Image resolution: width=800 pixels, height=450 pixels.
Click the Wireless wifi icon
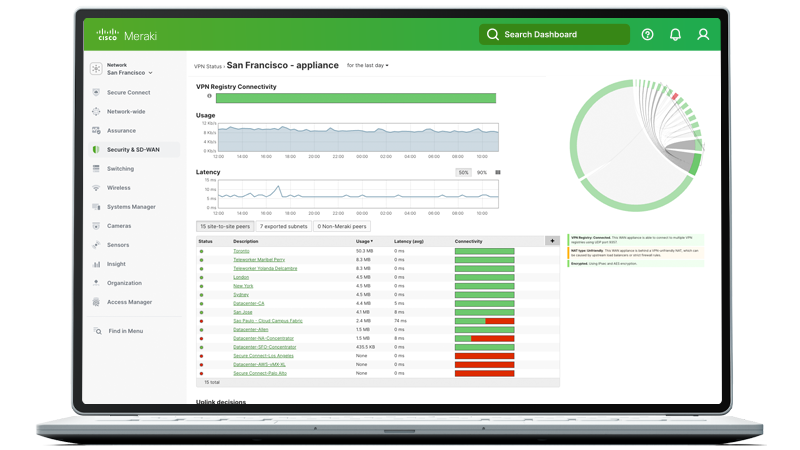coord(96,188)
